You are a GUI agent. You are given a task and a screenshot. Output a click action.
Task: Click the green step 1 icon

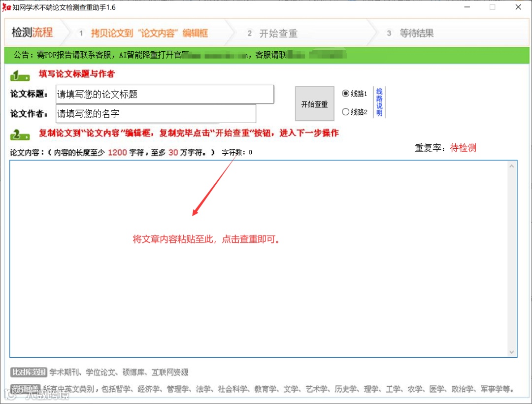pyautogui.click(x=20, y=76)
